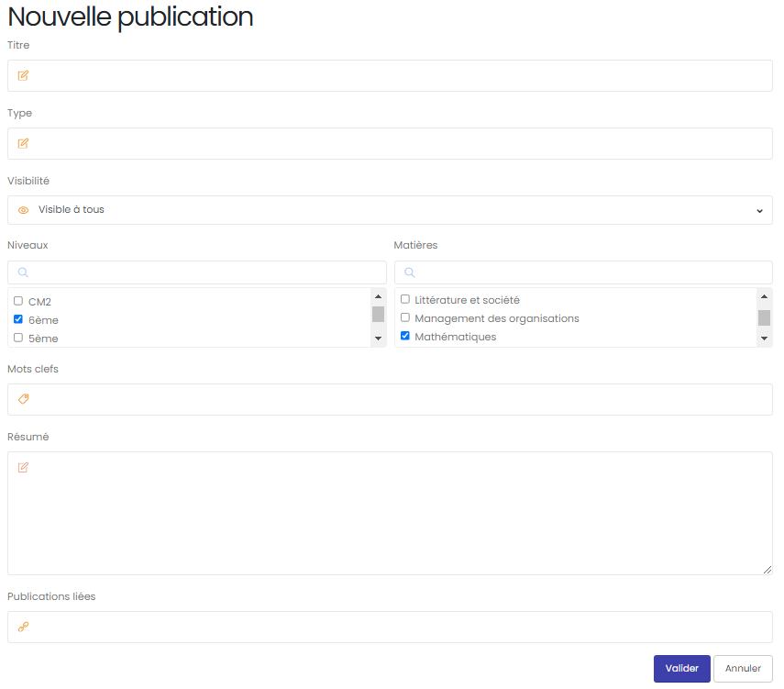Image resolution: width=784 pixels, height=689 pixels.
Task: Click the Valider button
Action: [x=681, y=669]
